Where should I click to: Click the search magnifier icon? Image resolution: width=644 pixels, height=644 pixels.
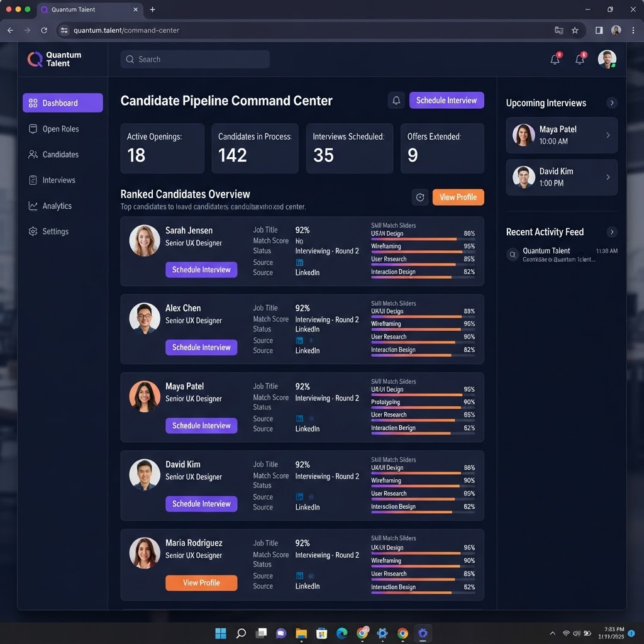130,59
